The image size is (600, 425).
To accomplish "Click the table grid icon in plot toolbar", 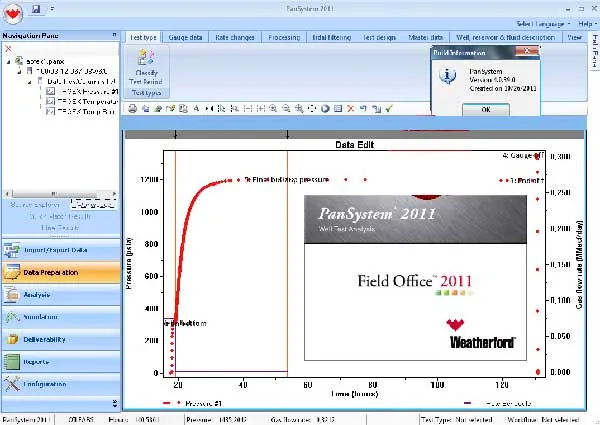I will pyautogui.click(x=338, y=109).
